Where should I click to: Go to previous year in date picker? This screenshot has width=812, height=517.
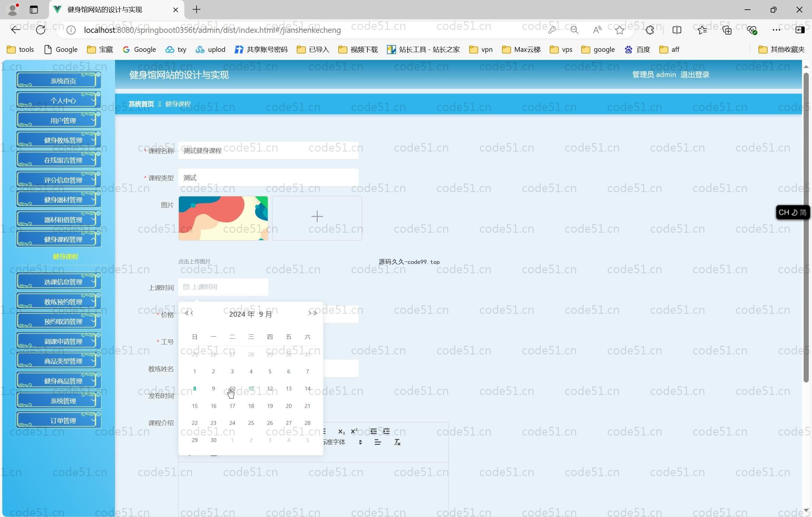click(x=187, y=313)
